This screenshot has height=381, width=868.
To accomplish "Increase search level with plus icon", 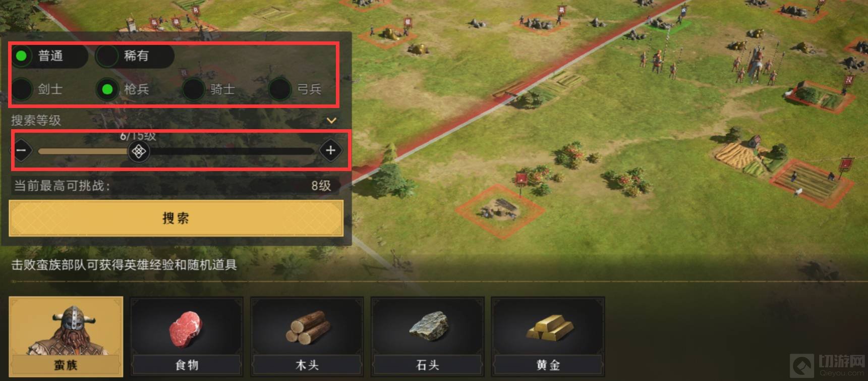I will point(330,150).
